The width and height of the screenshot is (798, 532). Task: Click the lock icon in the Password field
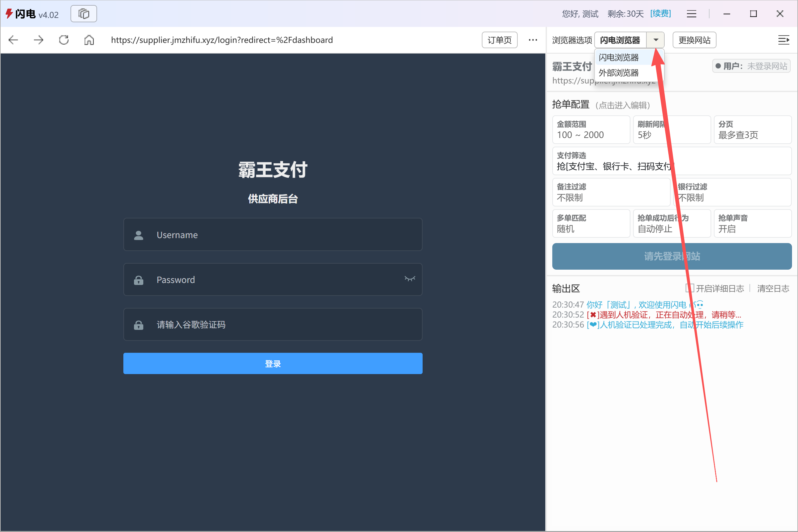pyautogui.click(x=138, y=280)
